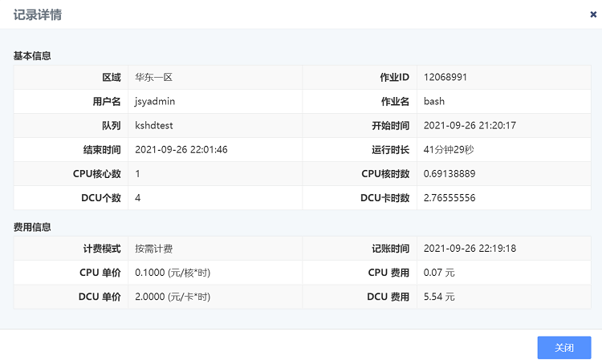
Task: Close the 记录详情 dialog with the X icon
Action: [x=593, y=14]
